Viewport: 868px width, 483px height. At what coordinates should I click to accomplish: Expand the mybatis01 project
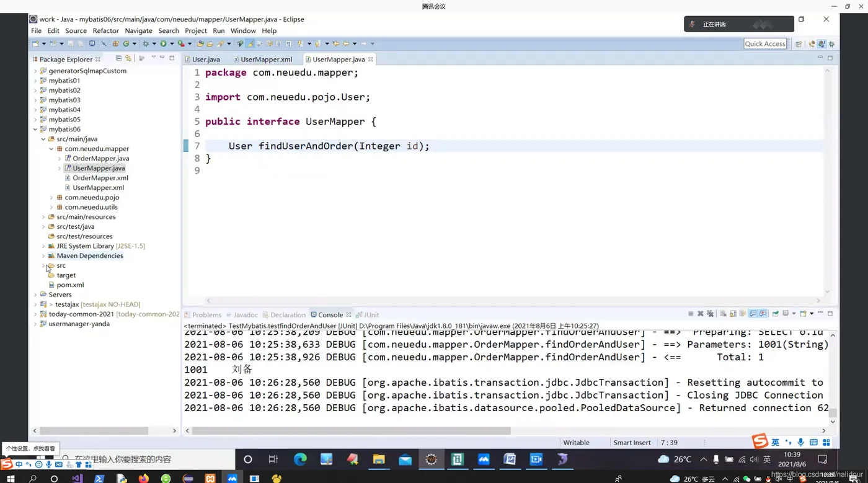pyautogui.click(x=35, y=81)
